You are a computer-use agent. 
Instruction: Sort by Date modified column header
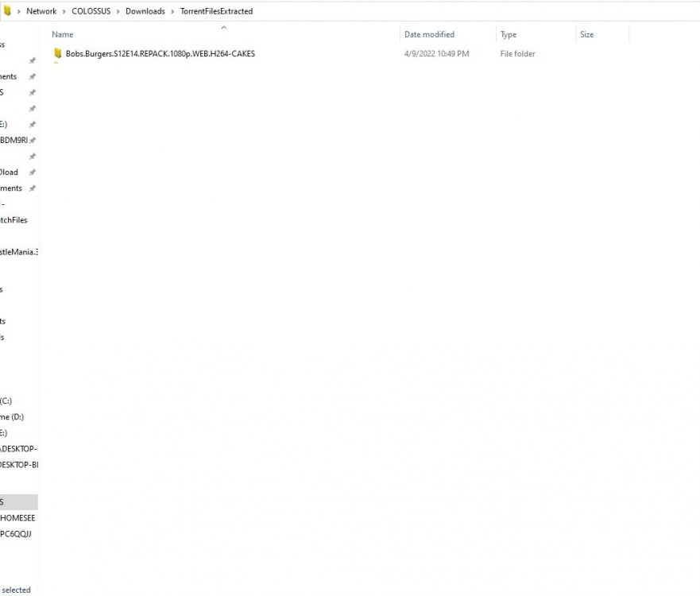coord(429,34)
